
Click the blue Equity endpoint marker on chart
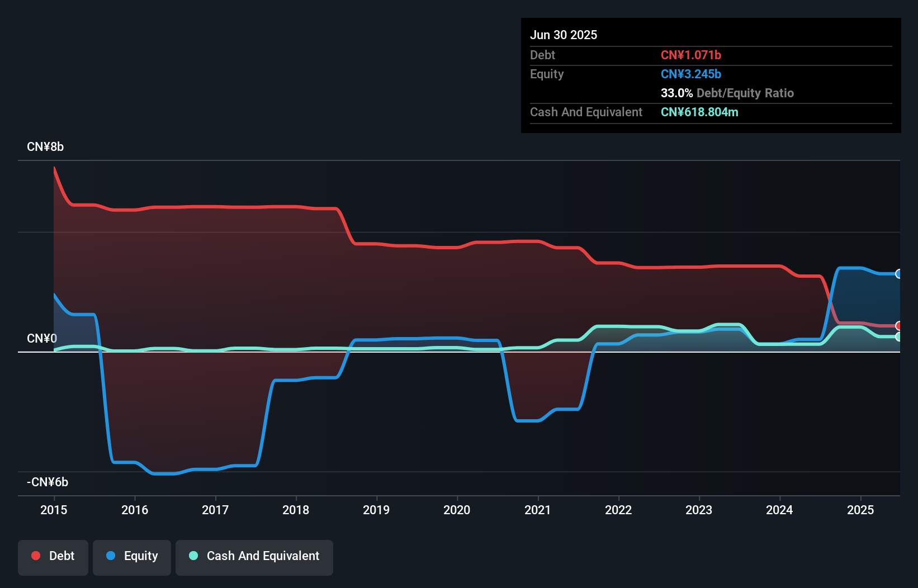[x=898, y=273]
